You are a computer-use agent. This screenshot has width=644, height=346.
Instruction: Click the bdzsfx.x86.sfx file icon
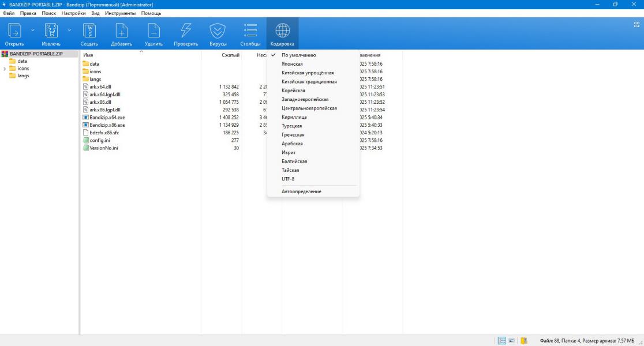pyautogui.click(x=86, y=133)
